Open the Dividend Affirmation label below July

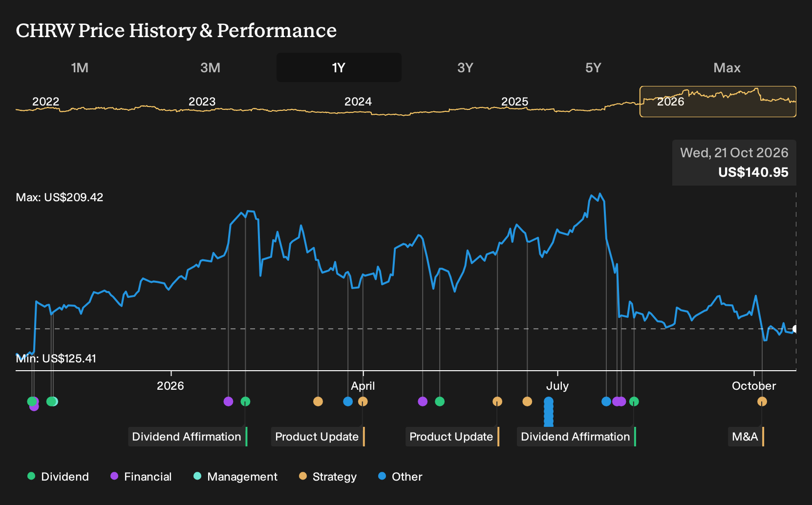577,437
